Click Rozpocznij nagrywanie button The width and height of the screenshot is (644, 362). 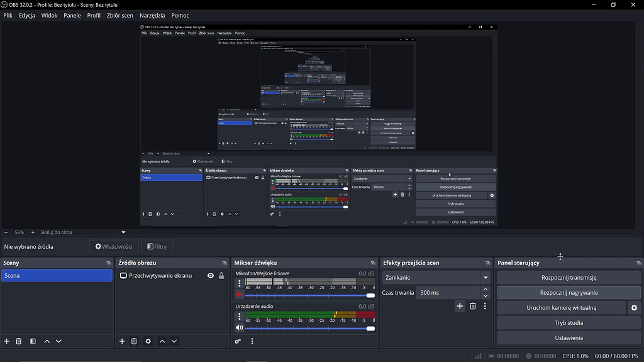569,293
